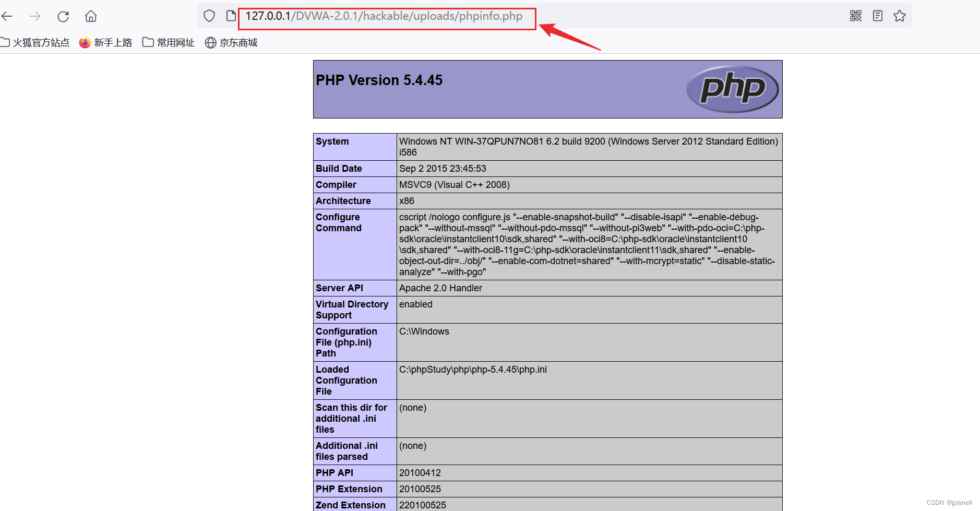
Task: Select the Compiler label cell
Action: pos(355,185)
